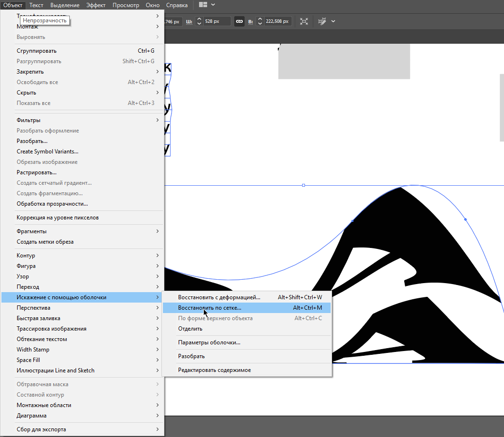Viewport: 504px width, 437px height.
Task: Select Восстановить с деформацией… option
Action: click(219, 297)
